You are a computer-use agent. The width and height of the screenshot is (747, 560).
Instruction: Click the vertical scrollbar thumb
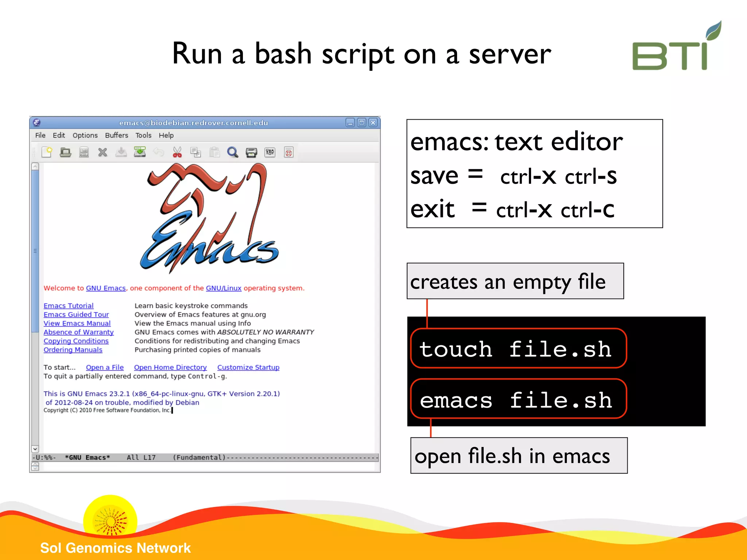[x=35, y=251]
